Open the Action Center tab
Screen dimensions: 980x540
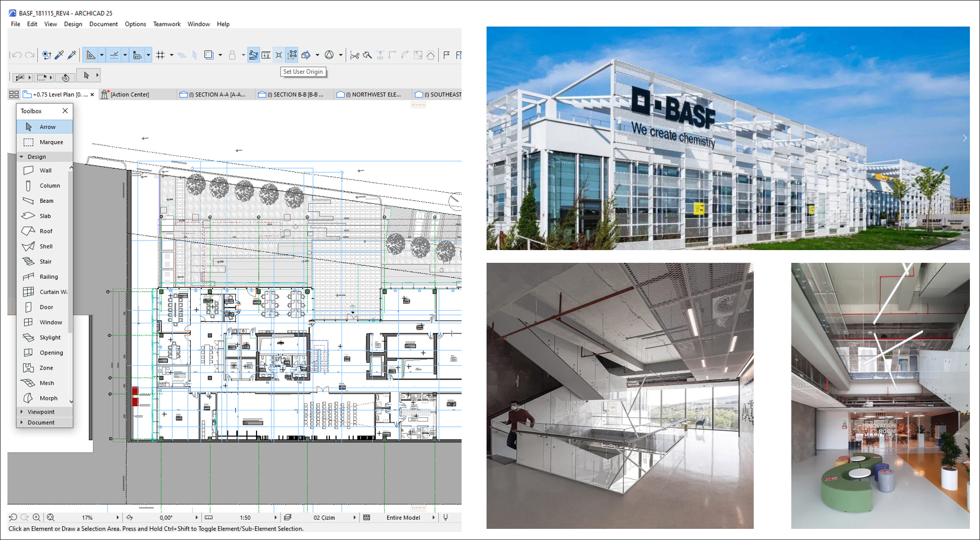(137, 95)
